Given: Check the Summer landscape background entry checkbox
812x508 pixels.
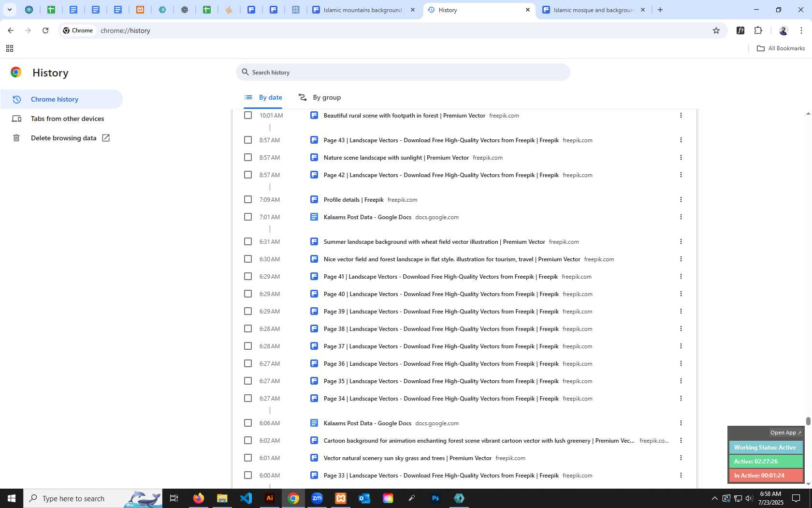Looking at the screenshot, I should 248,241.
